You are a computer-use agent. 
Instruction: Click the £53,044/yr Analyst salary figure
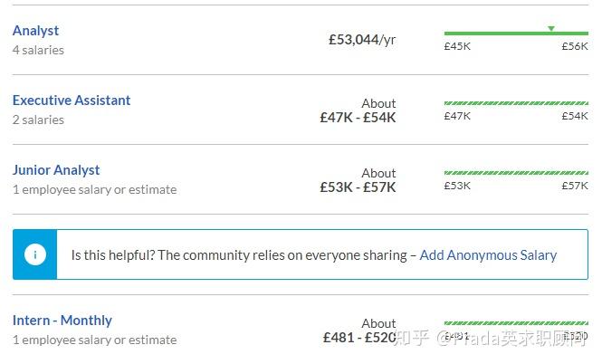coord(362,40)
